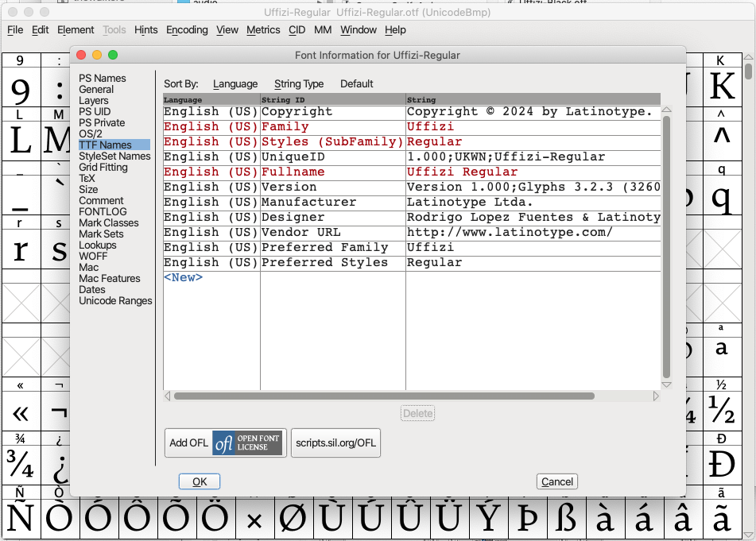
Task: Select Comment section
Action: point(101,200)
